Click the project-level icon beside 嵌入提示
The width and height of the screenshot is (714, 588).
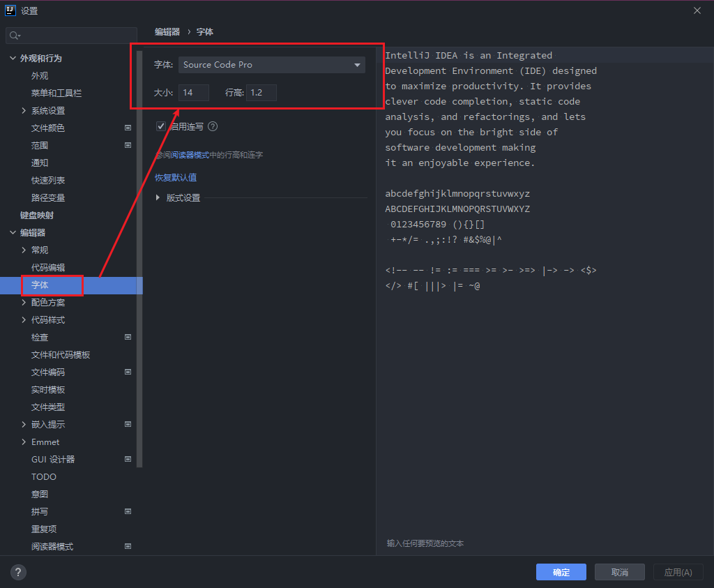coord(128,425)
